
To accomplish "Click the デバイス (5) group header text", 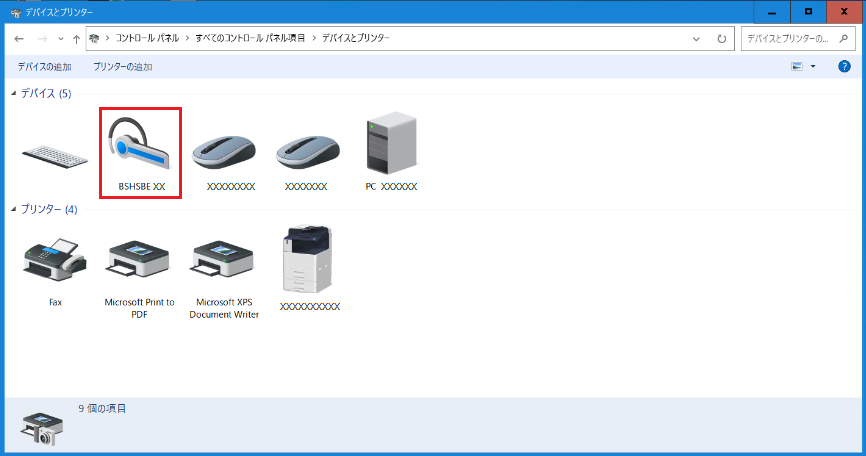I will pyautogui.click(x=46, y=93).
